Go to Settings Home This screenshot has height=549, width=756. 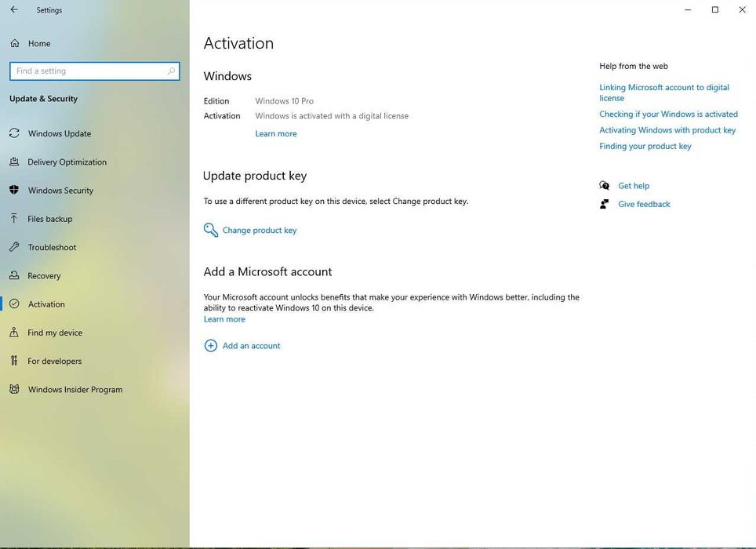94,43
